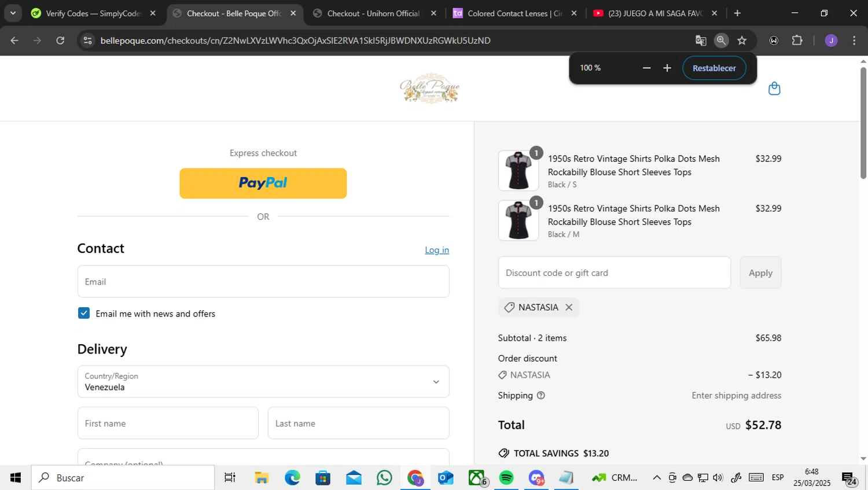Screen dimensions: 868x490
Task: Open WhatsApp from the taskbar
Action: tap(384, 478)
